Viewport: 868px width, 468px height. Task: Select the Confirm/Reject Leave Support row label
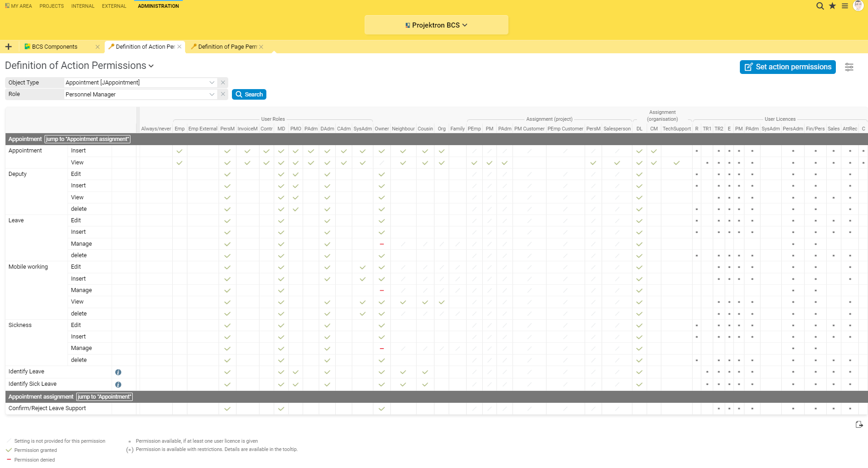click(47, 408)
